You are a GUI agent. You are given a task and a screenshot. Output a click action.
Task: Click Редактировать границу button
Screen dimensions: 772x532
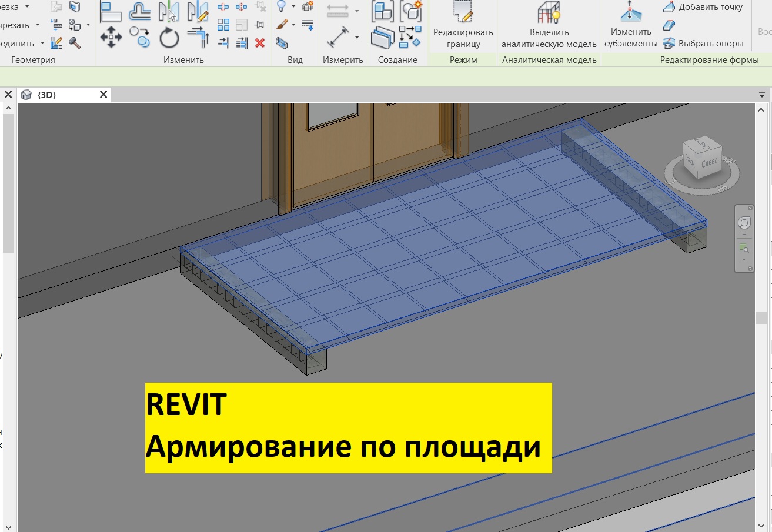pyautogui.click(x=463, y=25)
